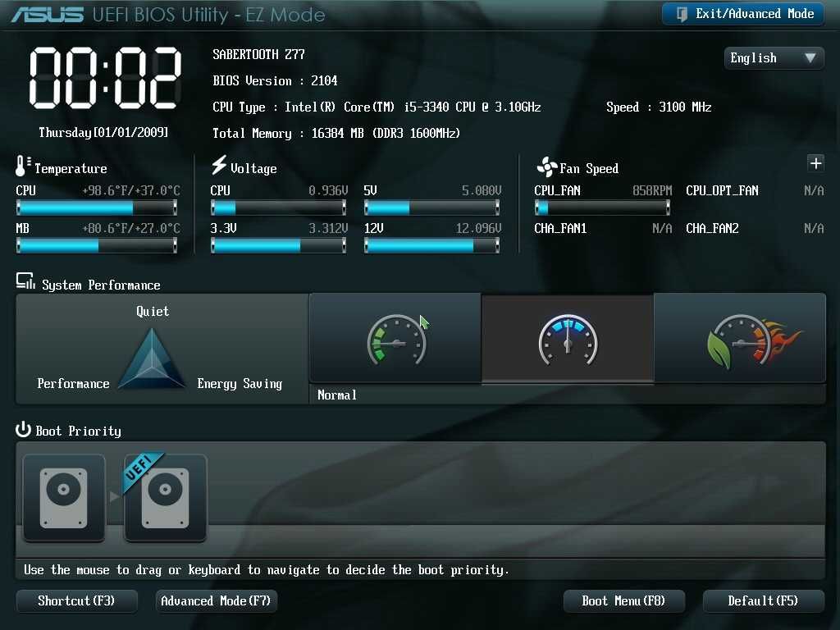This screenshot has height=630, width=840.
Task: Click the Total Memory 16384 MB line
Action: tap(336, 134)
